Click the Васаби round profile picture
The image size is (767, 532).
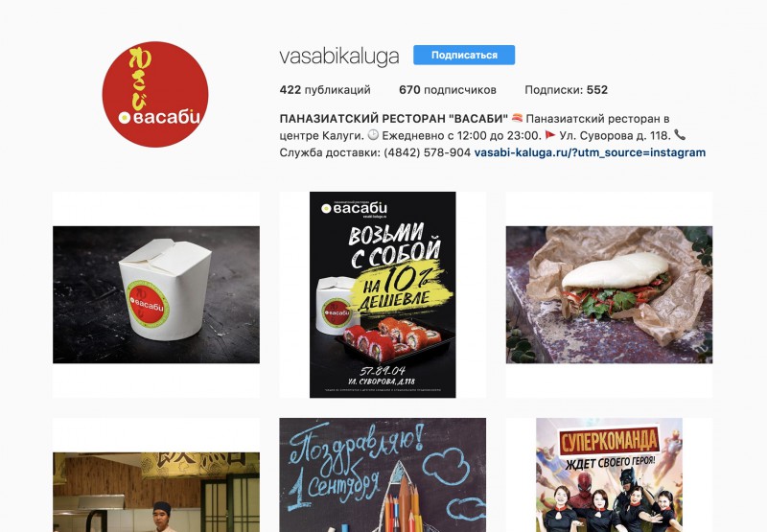tap(155, 94)
